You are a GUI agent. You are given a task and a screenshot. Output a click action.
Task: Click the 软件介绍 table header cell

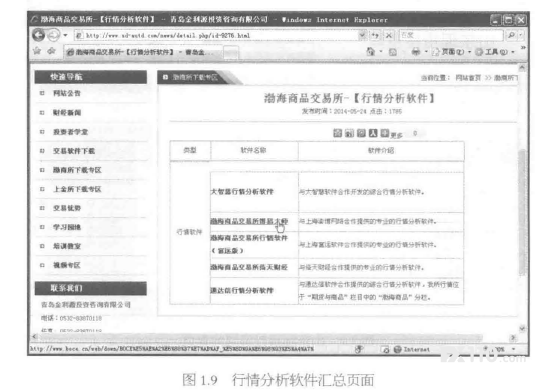click(381, 150)
